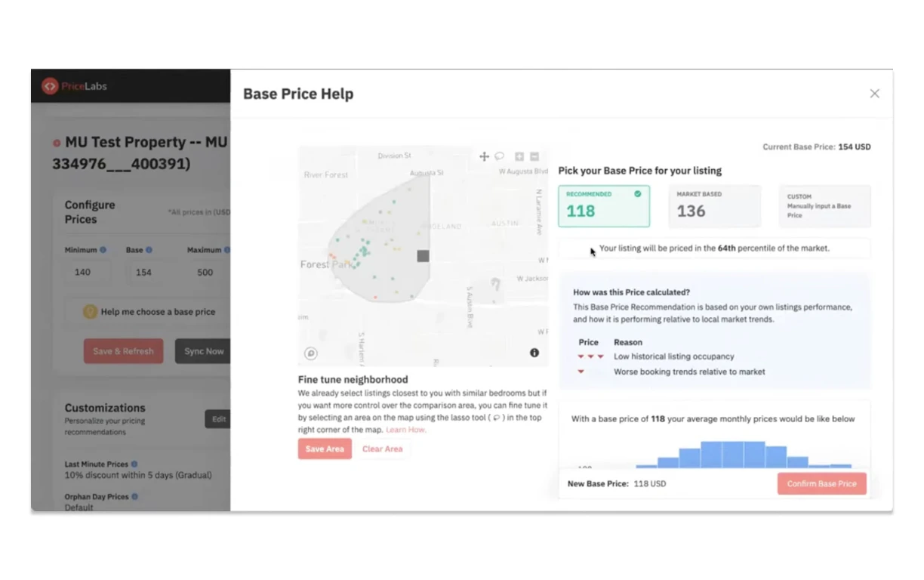
Task: Click Help me choose a base price
Action: [x=149, y=311]
